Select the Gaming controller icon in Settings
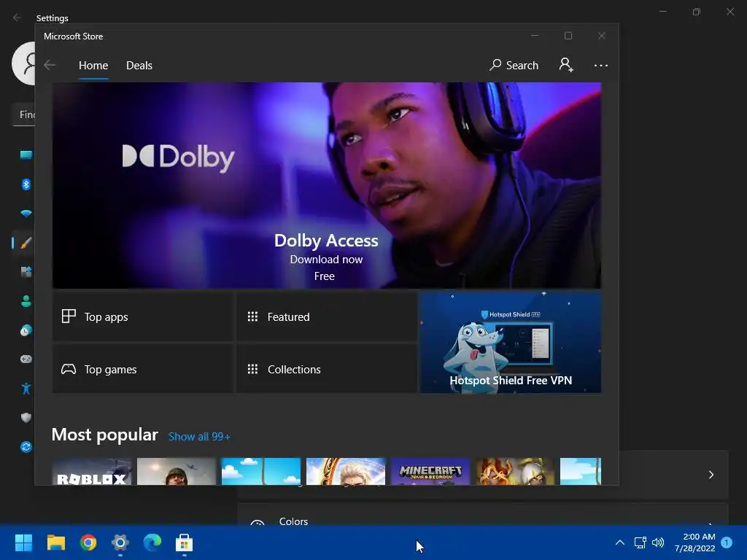 [26, 359]
